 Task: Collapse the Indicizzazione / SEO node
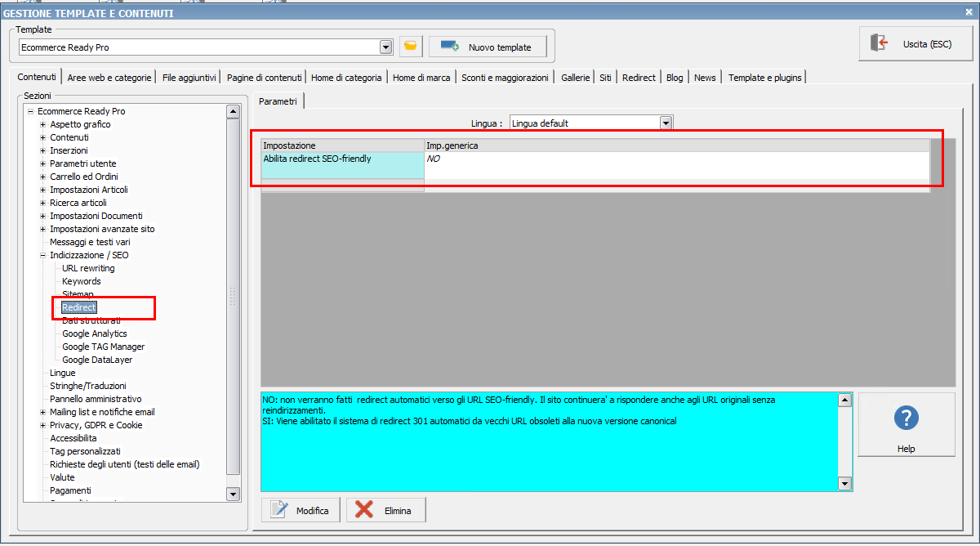(x=42, y=255)
